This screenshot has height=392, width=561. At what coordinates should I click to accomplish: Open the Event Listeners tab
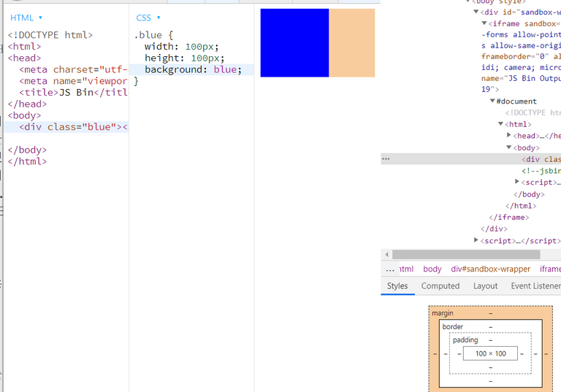535,285
